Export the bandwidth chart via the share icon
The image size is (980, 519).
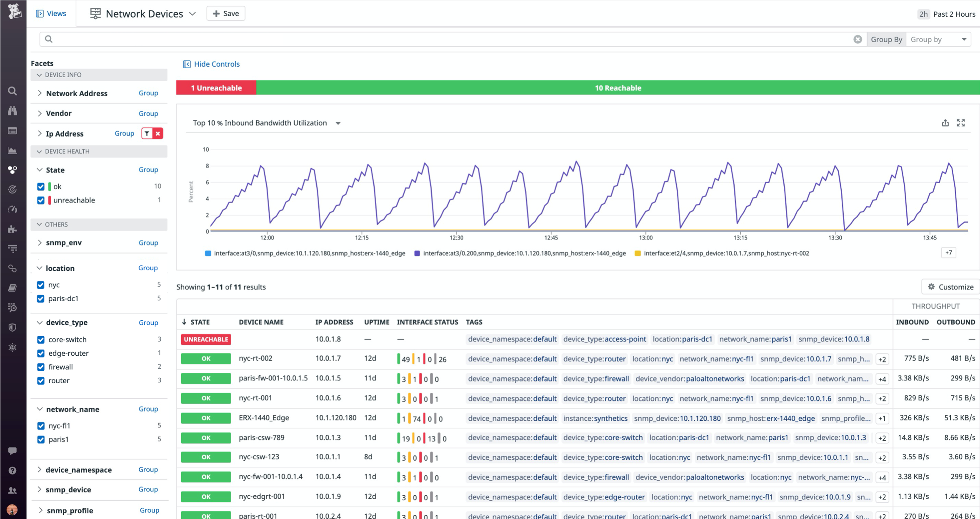click(945, 123)
